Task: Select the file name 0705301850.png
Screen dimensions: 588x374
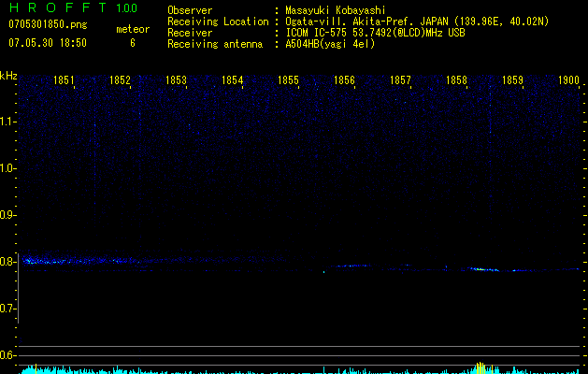Action: [48, 24]
